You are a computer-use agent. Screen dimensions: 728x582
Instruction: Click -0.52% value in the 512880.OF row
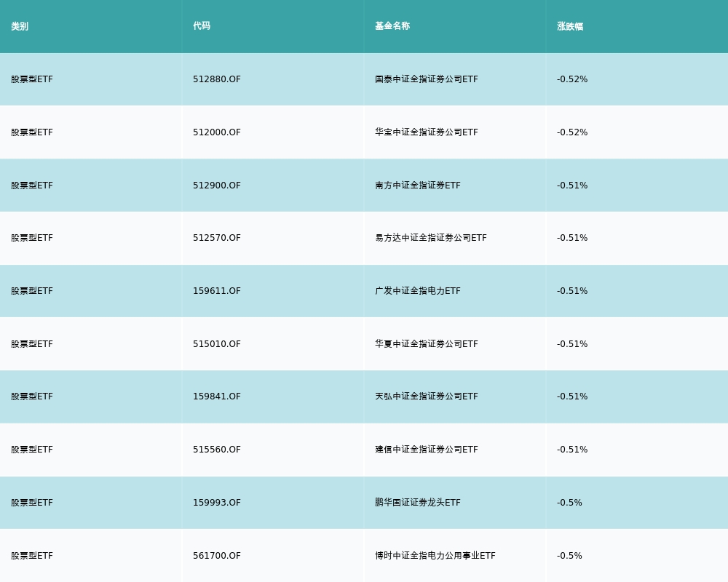(572, 79)
